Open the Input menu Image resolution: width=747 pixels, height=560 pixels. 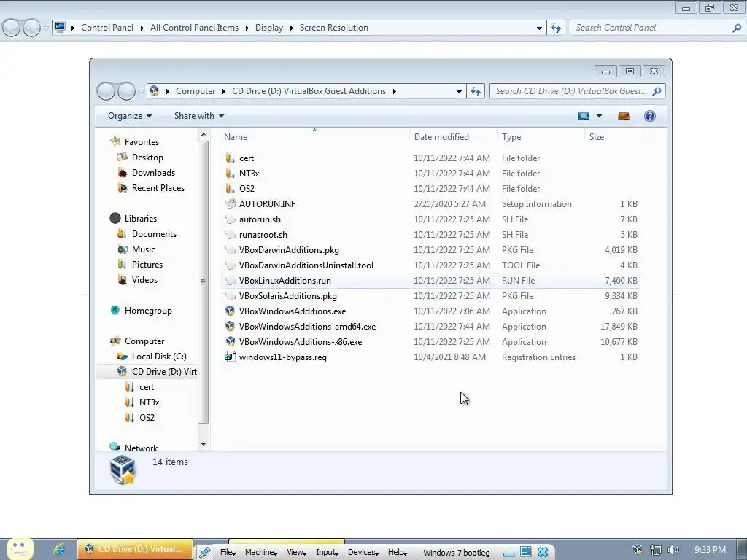click(x=327, y=553)
